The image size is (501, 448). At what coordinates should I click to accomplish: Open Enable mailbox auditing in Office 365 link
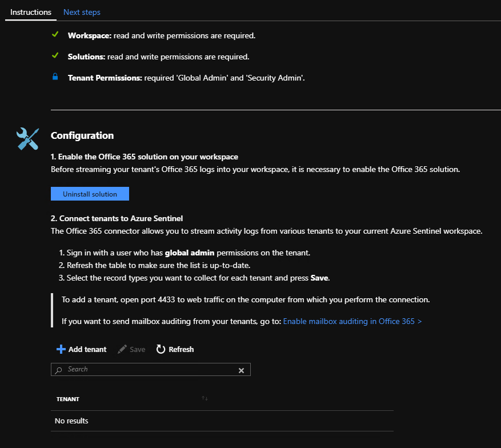pyautogui.click(x=352, y=321)
